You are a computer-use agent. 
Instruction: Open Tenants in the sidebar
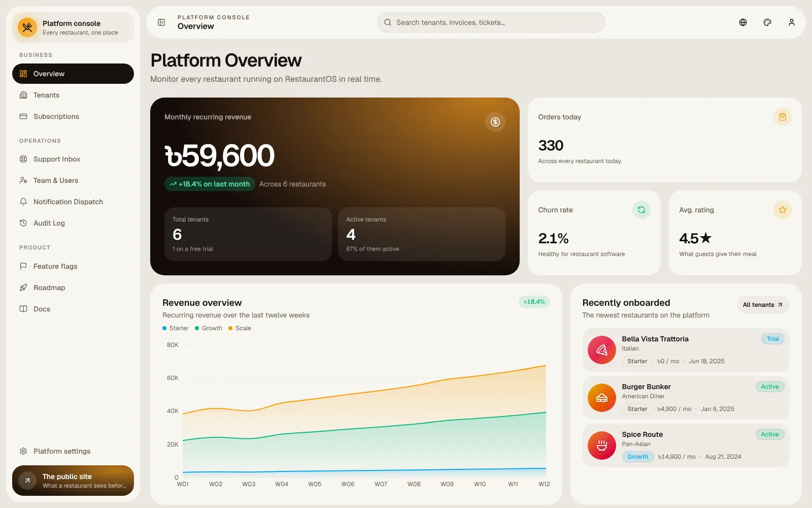[73, 95]
